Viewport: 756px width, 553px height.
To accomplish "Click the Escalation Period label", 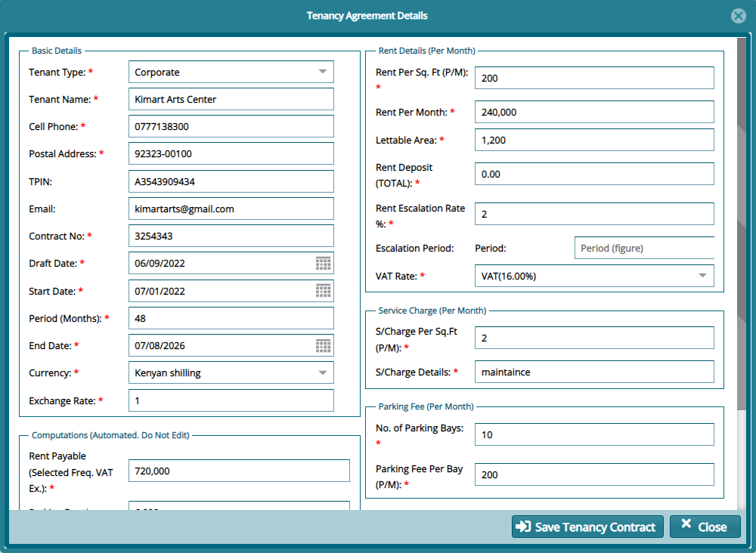I will 414,248.
